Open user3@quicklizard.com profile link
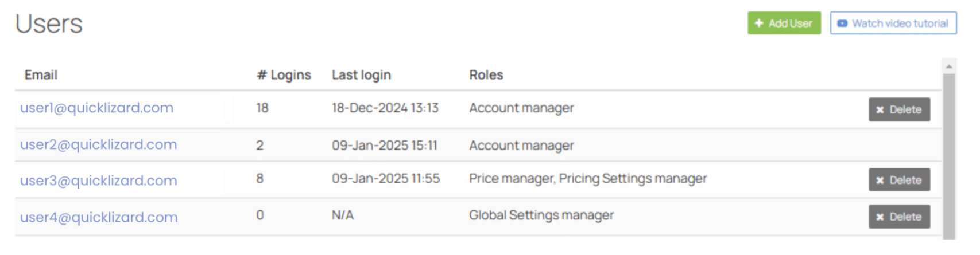Viewport: 980px width, 255px height. [x=98, y=181]
